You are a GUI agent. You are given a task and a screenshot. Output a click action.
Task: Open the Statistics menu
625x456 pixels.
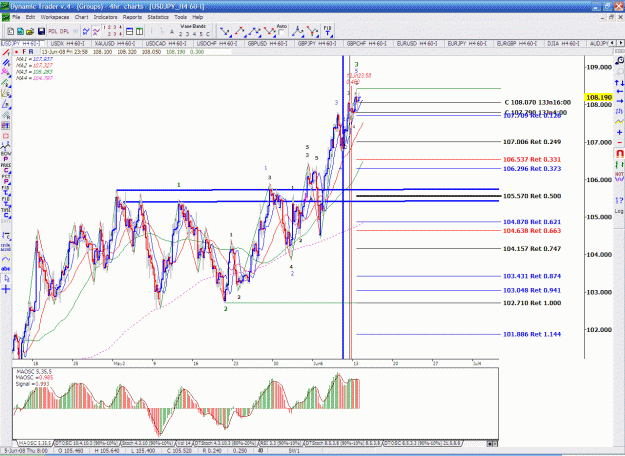[x=158, y=17]
